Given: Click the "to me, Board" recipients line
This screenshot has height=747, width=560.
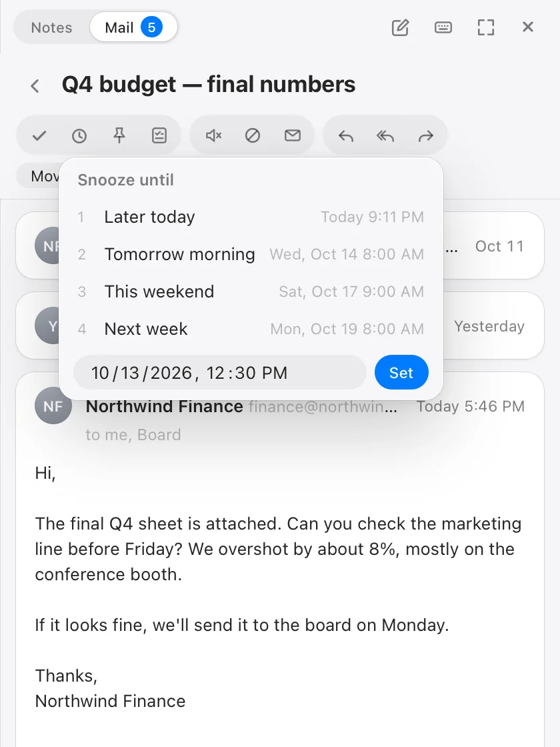Looking at the screenshot, I should [x=133, y=434].
